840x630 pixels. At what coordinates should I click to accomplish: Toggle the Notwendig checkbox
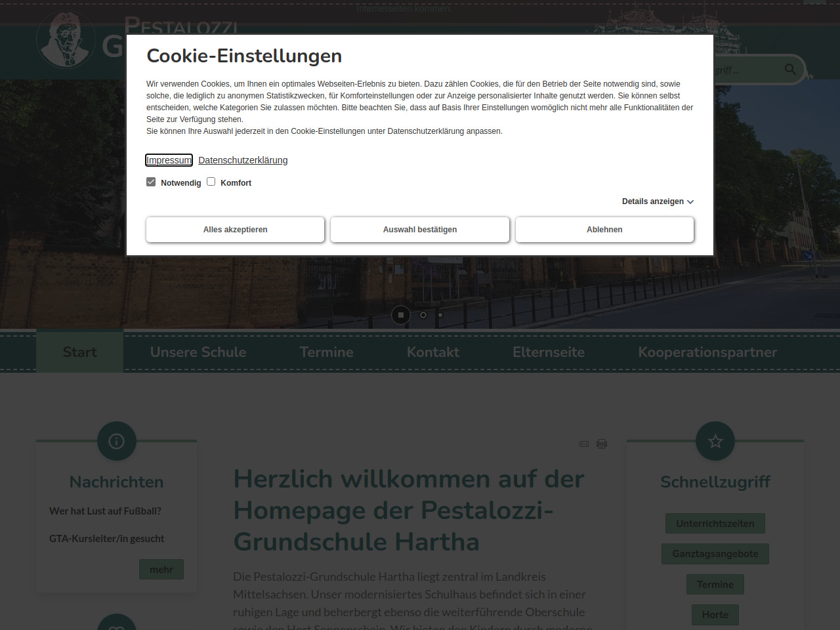point(151,182)
